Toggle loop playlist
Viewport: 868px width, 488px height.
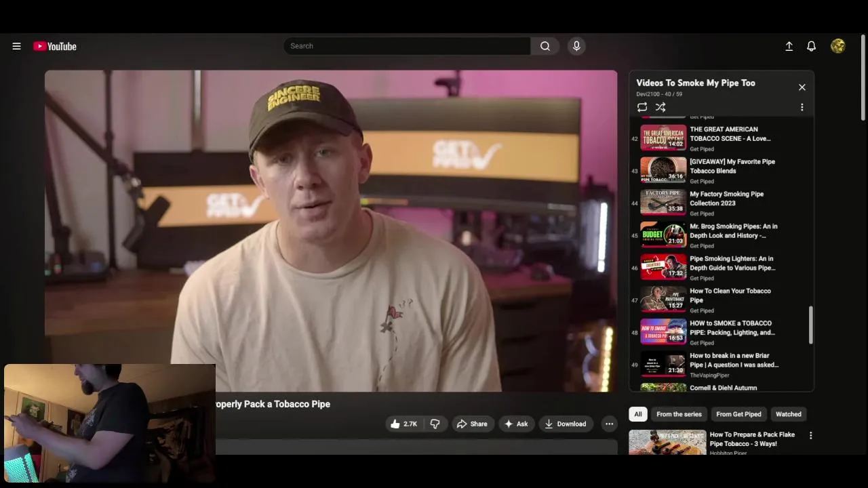642,107
